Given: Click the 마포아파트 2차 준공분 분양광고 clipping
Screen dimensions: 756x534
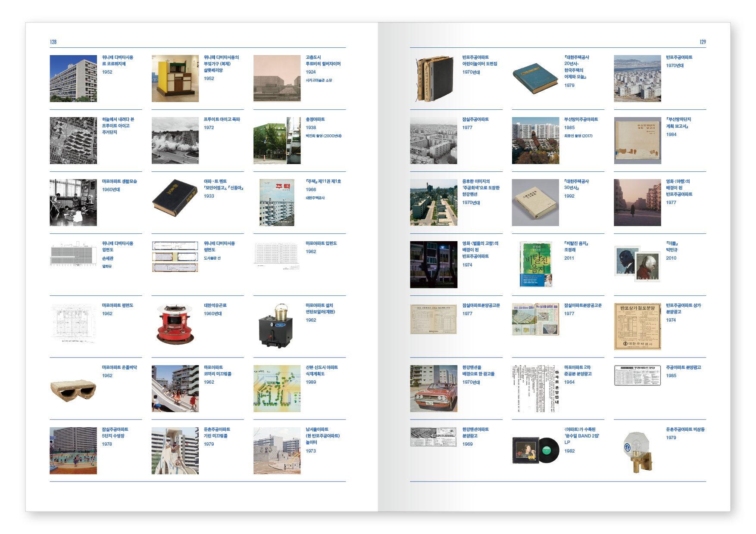Looking at the screenshot, I should 536,388.
